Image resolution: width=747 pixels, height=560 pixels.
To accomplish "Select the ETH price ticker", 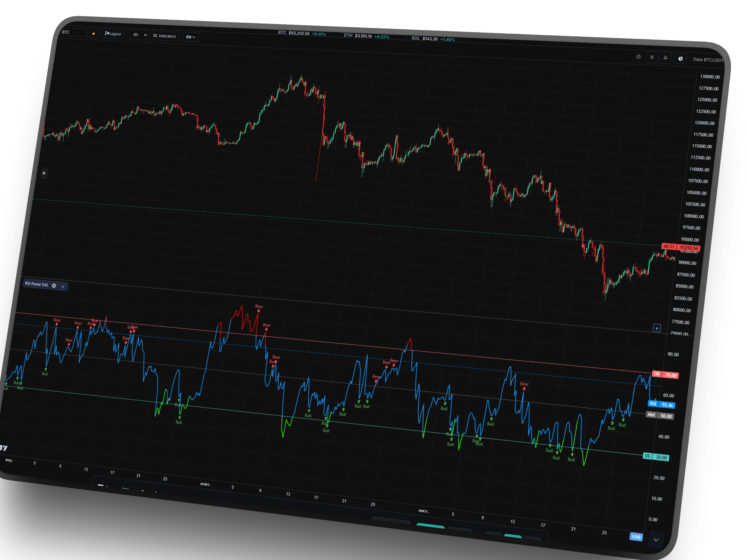I will [x=366, y=36].
